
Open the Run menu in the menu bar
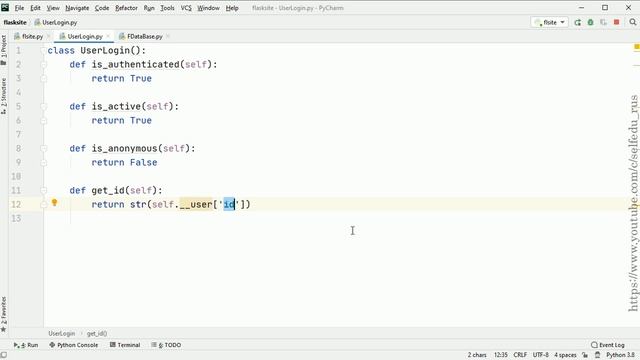pos(149,8)
